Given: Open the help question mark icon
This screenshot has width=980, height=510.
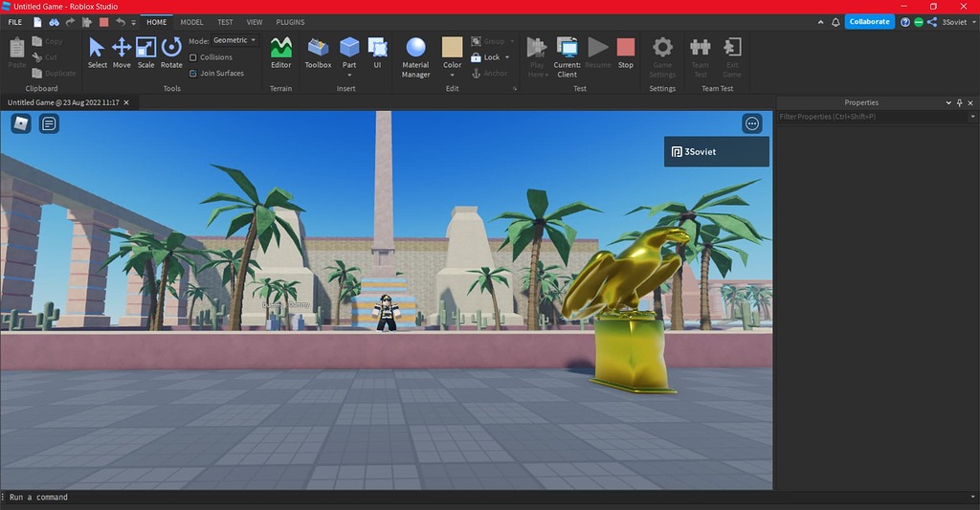Looking at the screenshot, I should (x=905, y=22).
